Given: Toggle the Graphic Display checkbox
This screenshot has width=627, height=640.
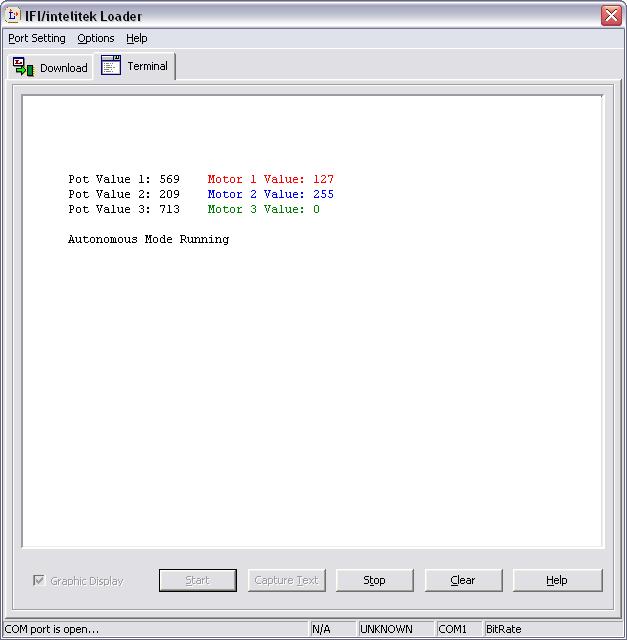Looking at the screenshot, I should (x=39, y=580).
